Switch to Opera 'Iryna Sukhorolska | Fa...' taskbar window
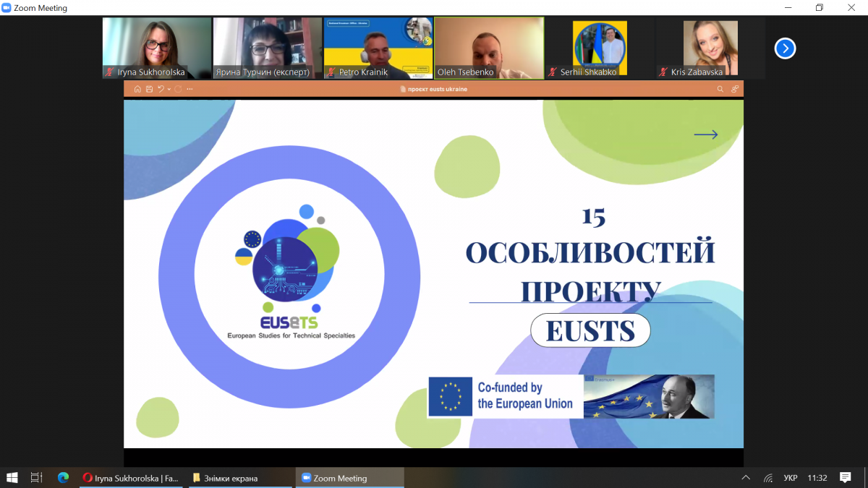 click(132, 478)
